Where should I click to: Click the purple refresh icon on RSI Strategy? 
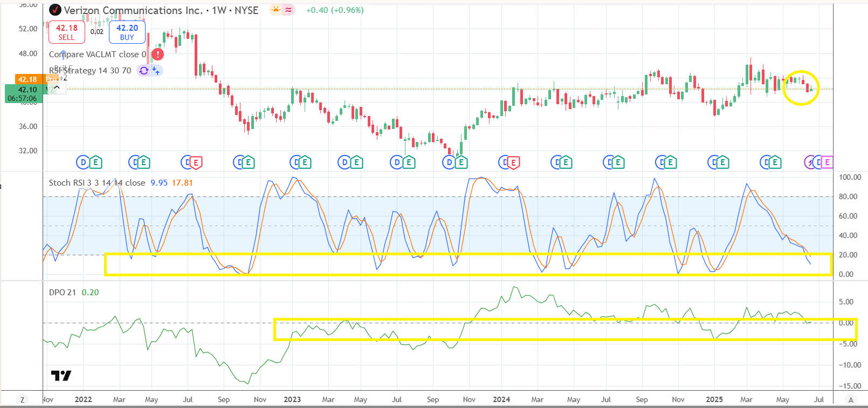tap(143, 71)
